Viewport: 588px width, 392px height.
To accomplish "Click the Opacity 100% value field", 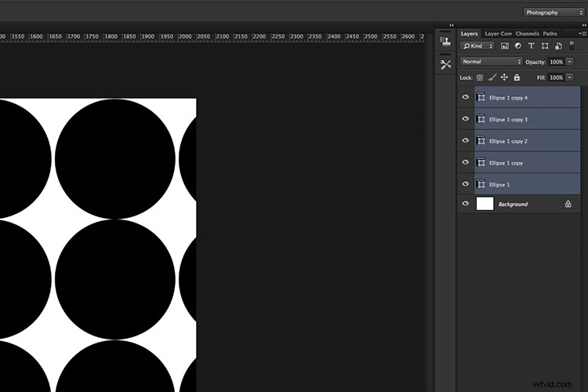I will (557, 61).
